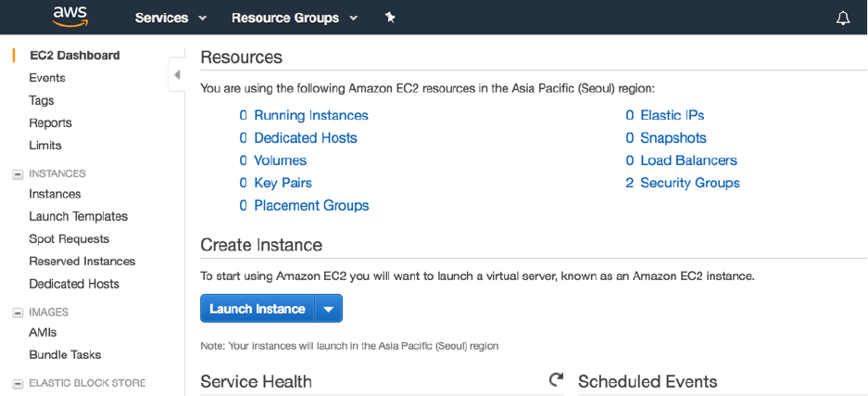868x396 pixels.
Task: Collapse the ELASTIC BLOCK STORE section
Action: (x=17, y=383)
